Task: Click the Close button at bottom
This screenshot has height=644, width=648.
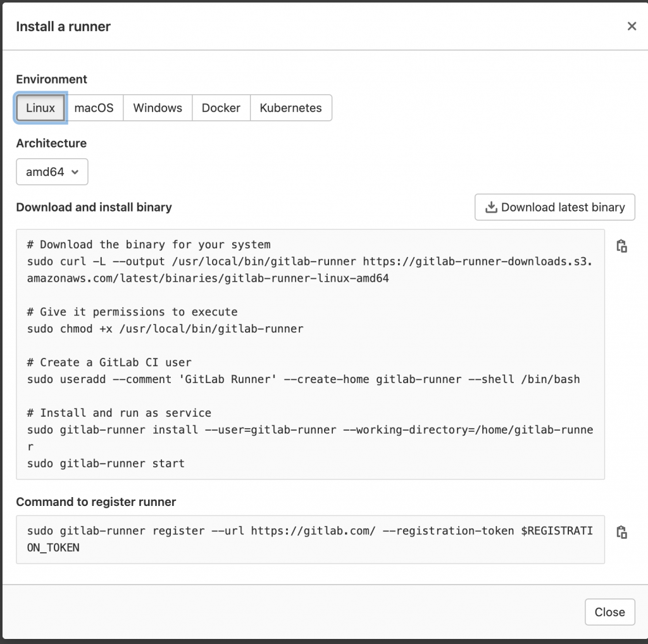Action: click(x=609, y=612)
